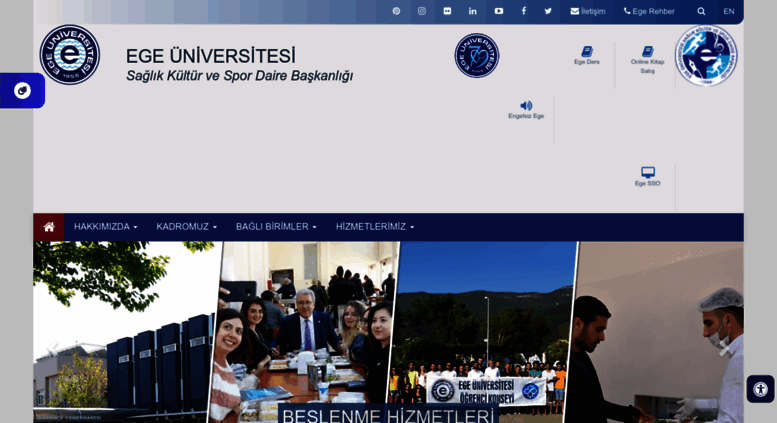Open the Instagram social link
777x423 pixels.
[x=422, y=11]
